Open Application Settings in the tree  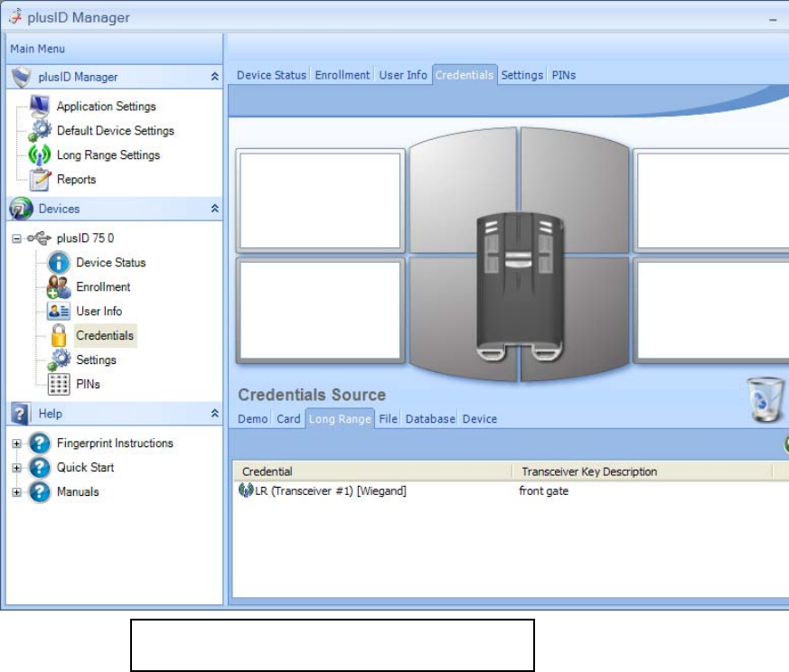click(106, 107)
